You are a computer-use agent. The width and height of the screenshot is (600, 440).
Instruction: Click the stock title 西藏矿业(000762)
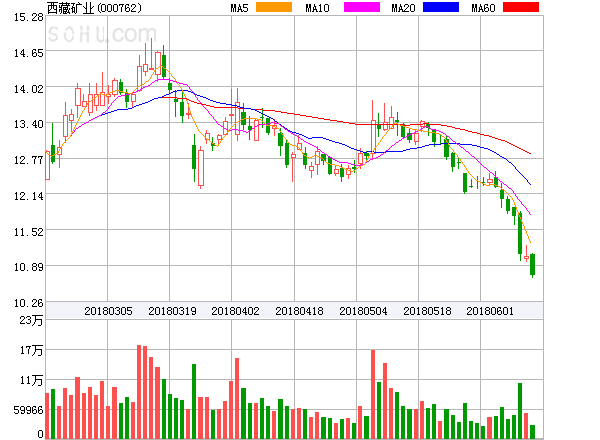pos(94,8)
